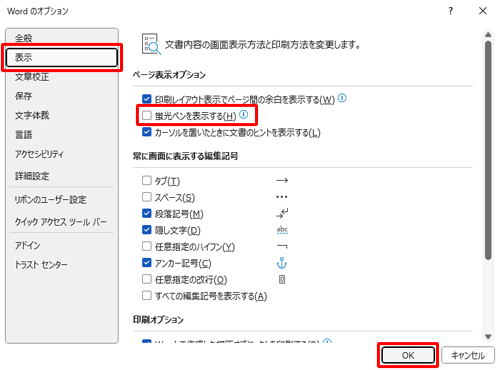The height and width of the screenshot is (370, 500).
Task: Close the Word のオプション dialog
Action: coord(482,11)
